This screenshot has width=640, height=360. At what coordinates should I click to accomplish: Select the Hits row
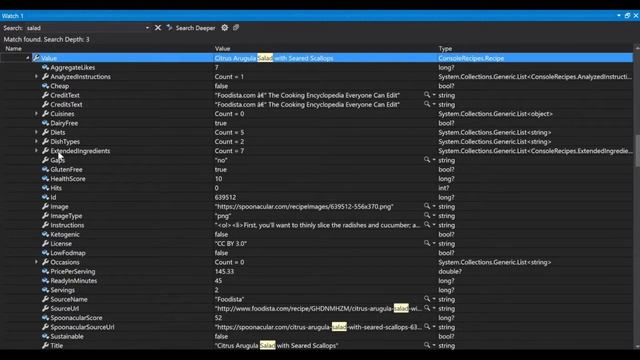click(317, 188)
